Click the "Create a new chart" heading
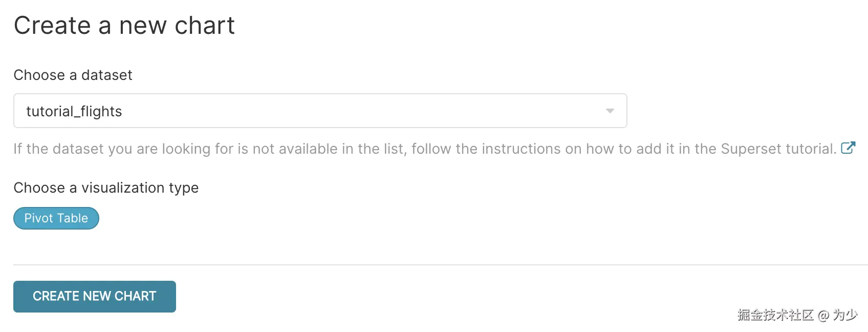This screenshot has width=868, height=332. tap(124, 26)
